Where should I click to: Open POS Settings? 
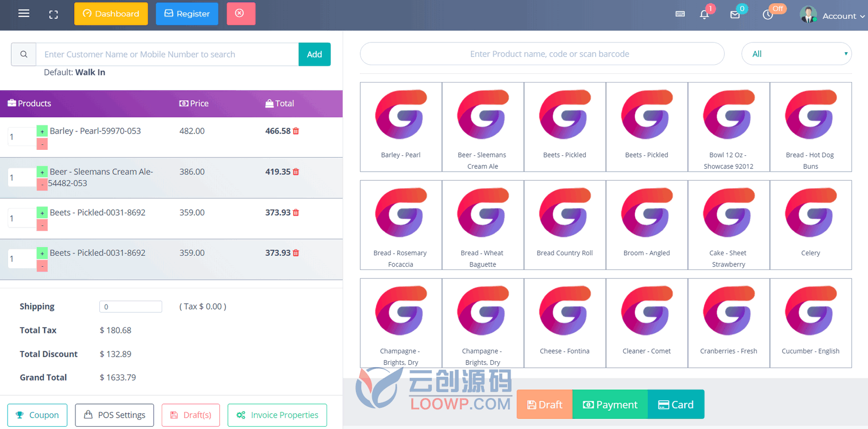(x=114, y=415)
